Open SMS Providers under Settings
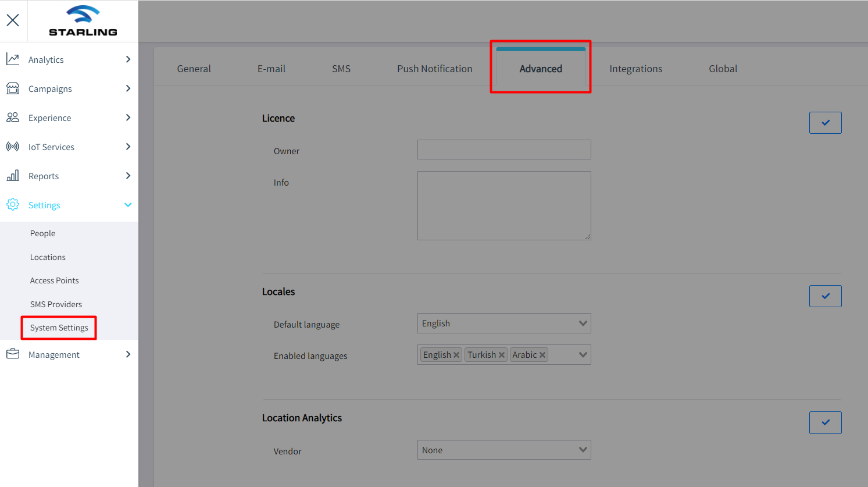Screen dimensions: 868x487 (56, 304)
